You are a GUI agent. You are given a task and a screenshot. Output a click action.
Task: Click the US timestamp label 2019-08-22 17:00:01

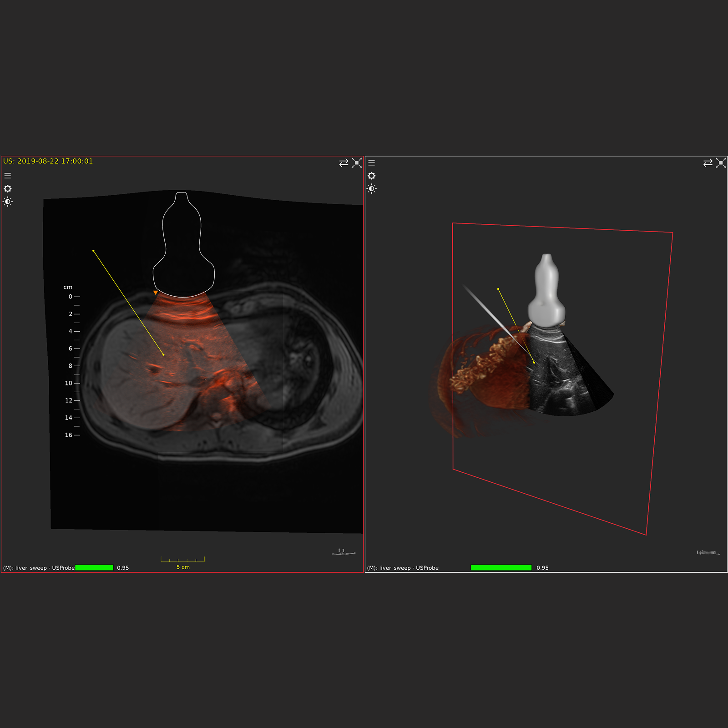(x=48, y=161)
